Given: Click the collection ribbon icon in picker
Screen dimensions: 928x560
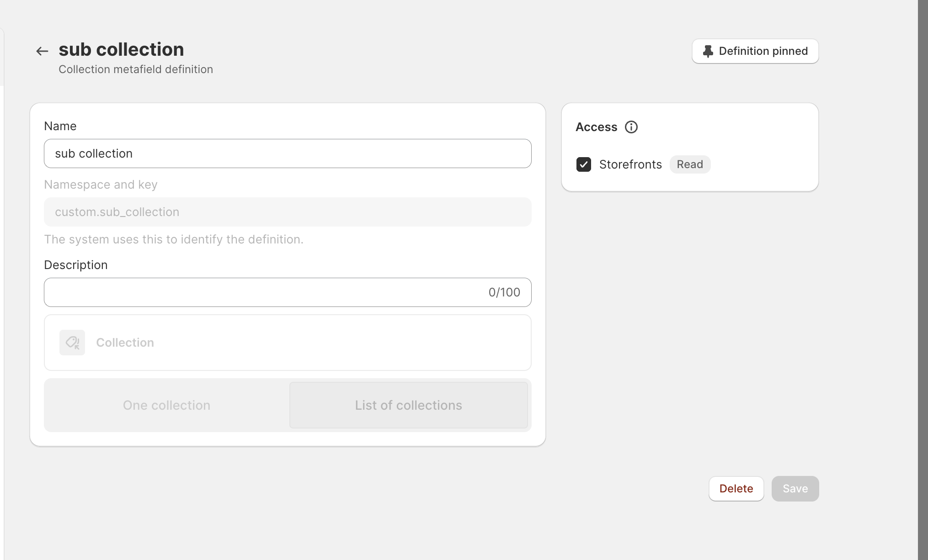Looking at the screenshot, I should (x=72, y=342).
